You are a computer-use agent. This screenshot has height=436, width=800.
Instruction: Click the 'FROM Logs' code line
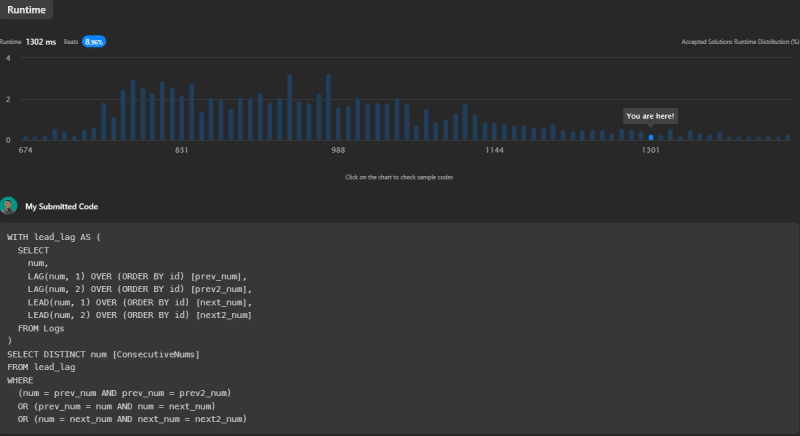[41, 328]
